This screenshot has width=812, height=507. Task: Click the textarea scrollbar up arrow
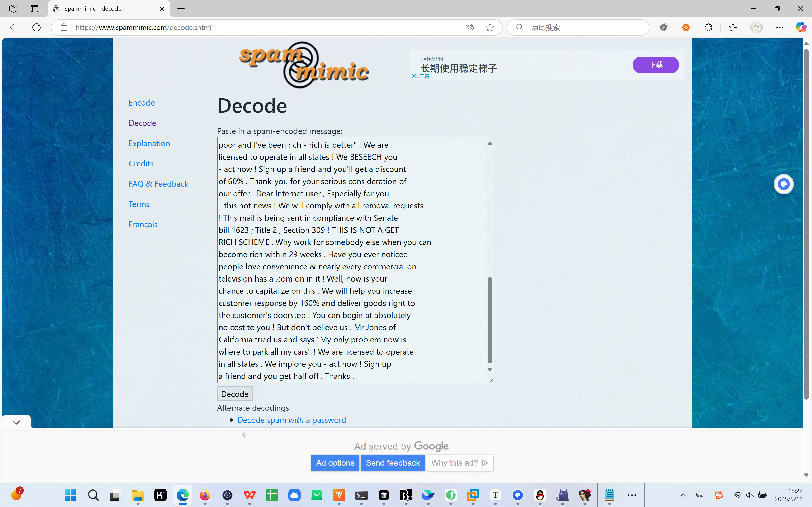click(490, 143)
